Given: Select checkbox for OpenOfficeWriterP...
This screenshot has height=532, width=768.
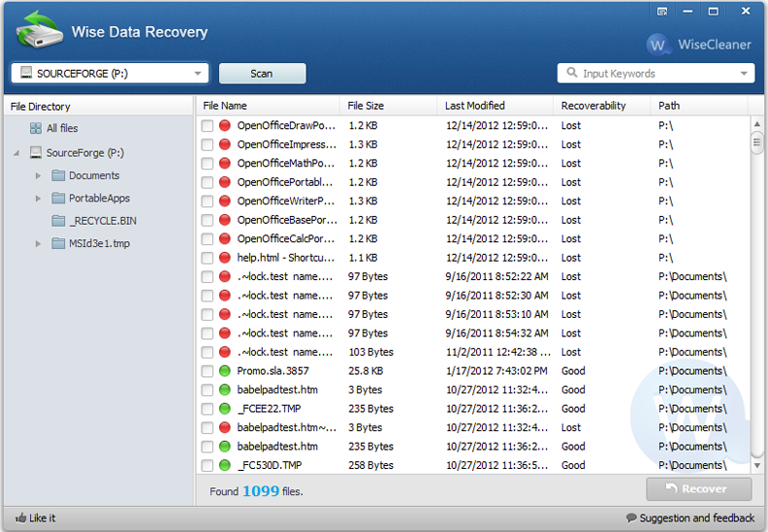Looking at the screenshot, I should pyautogui.click(x=208, y=202).
